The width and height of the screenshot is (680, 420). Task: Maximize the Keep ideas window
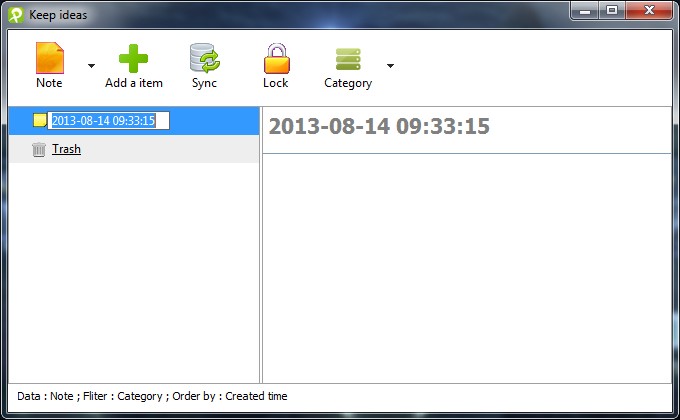(x=612, y=10)
